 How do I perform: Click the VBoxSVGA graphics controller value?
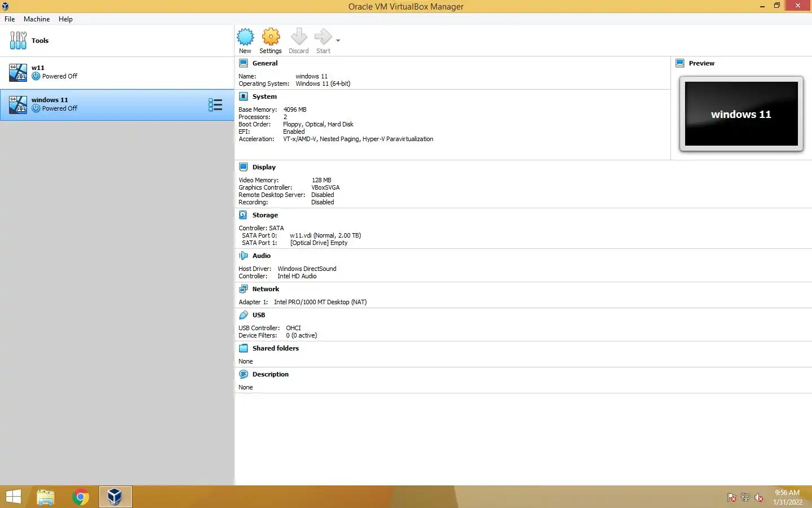pos(325,187)
